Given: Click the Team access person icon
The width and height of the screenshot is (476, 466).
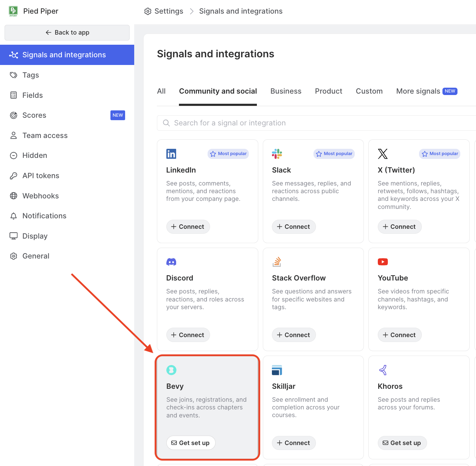Looking at the screenshot, I should click(14, 136).
